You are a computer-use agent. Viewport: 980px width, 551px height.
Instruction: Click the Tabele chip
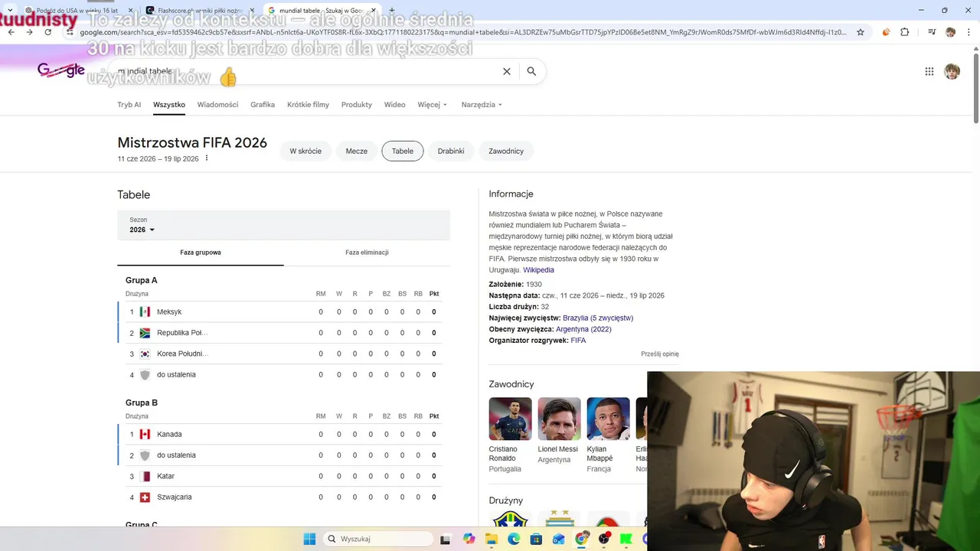coord(403,151)
